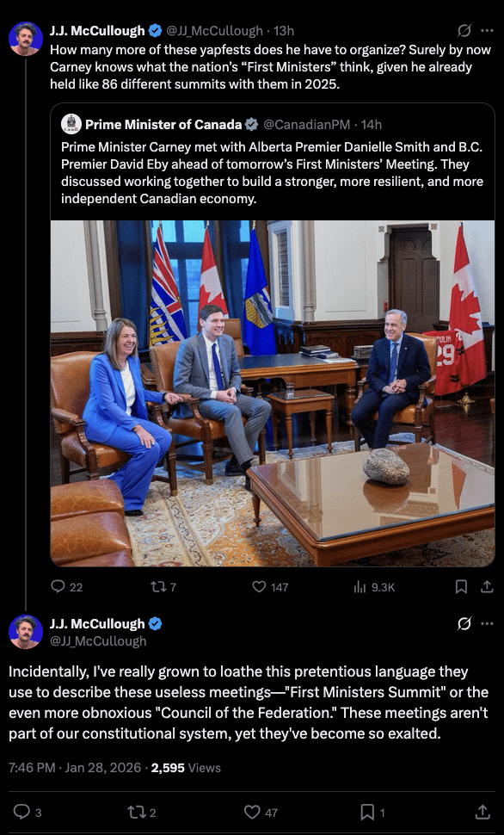Open Grok icon on second post
The height and width of the screenshot is (835, 504).
(x=464, y=623)
